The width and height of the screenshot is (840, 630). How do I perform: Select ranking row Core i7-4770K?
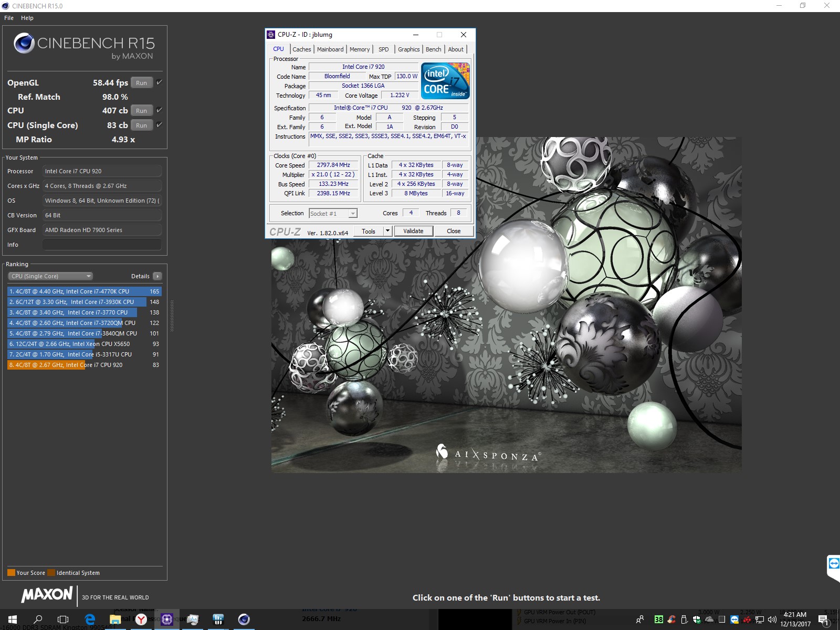pyautogui.click(x=85, y=291)
